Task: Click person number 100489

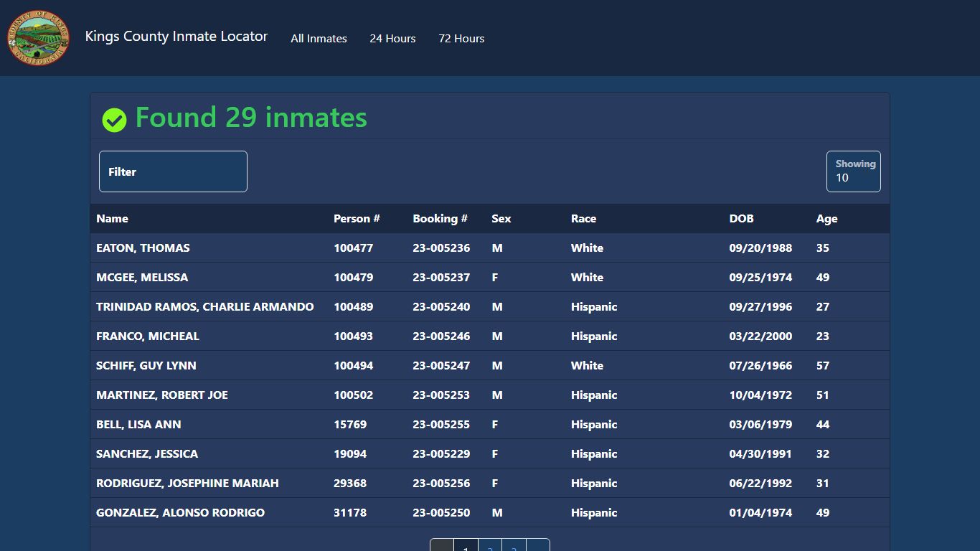Action: 353,307
